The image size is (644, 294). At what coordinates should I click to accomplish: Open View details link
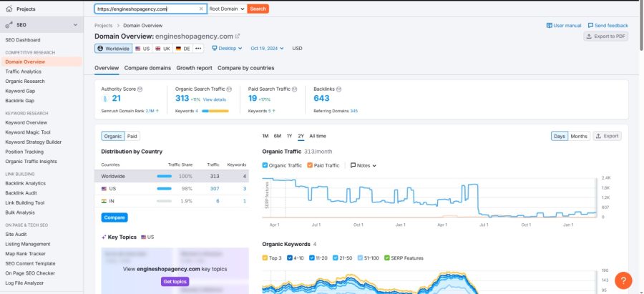[215, 99]
